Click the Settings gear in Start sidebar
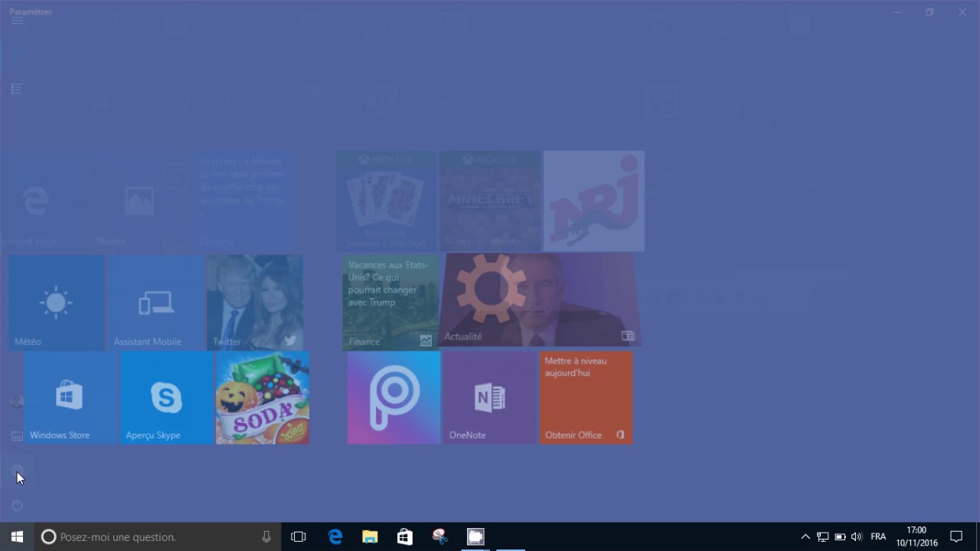Screen dimensions: 980x551 [17, 471]
